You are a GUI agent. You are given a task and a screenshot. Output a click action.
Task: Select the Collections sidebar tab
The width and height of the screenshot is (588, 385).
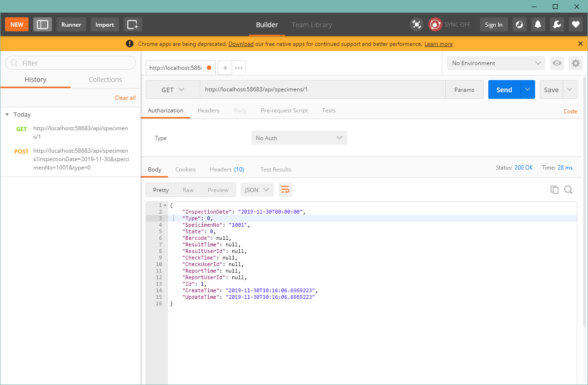click(105, 80)
